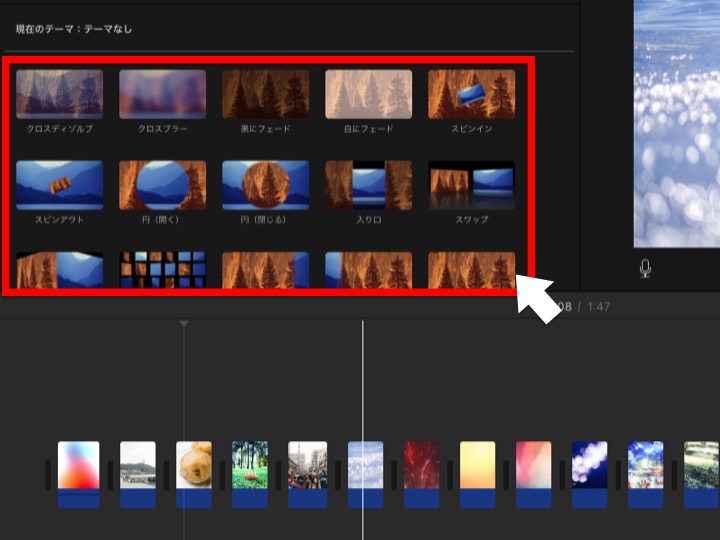Click the クロスディゾルブ label text

pyautogui.click(x=60, y=129)
